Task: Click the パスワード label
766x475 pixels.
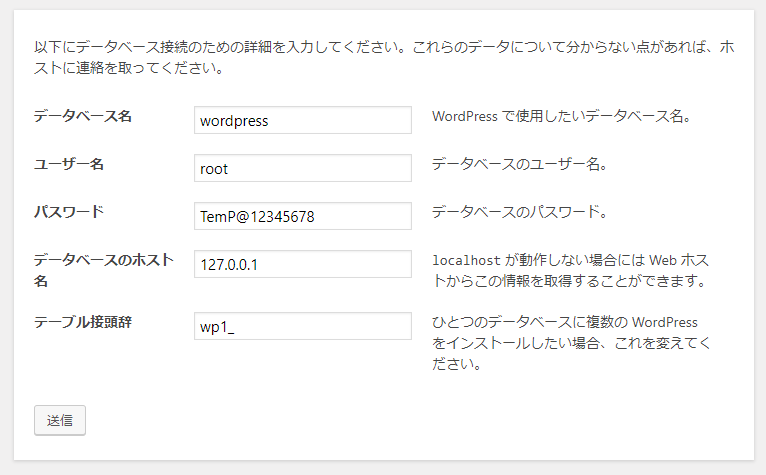Action: [69, 212]
